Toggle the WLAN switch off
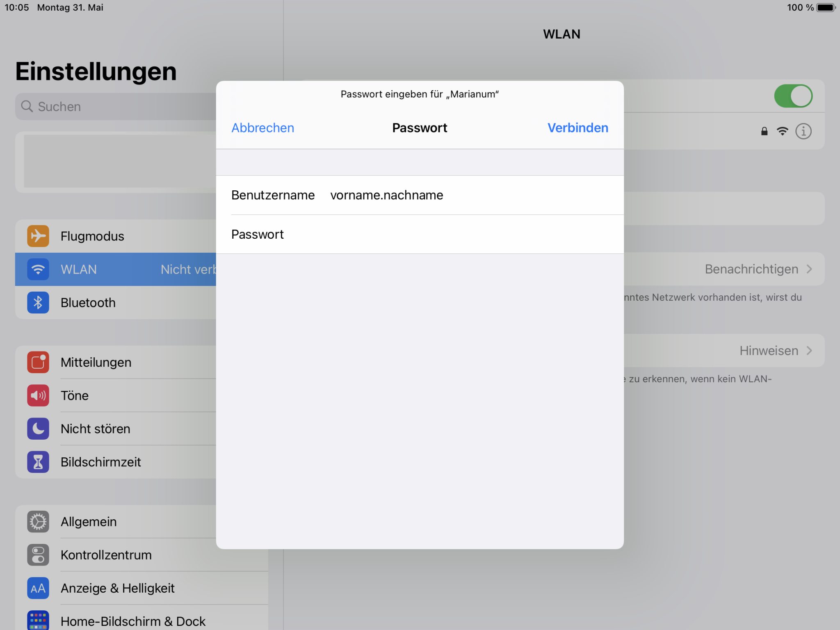Screen dimensions: 840x630 tap(793, 96)
